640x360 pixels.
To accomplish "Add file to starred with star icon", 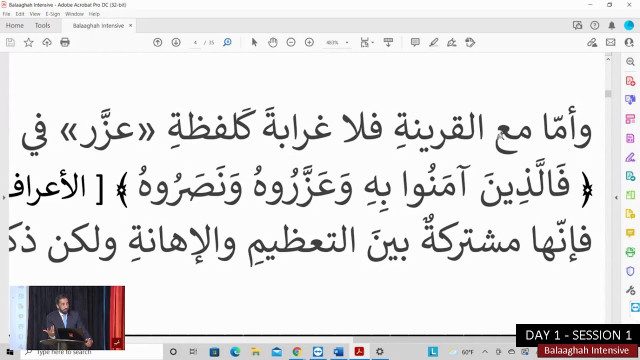I will (29, 42).
